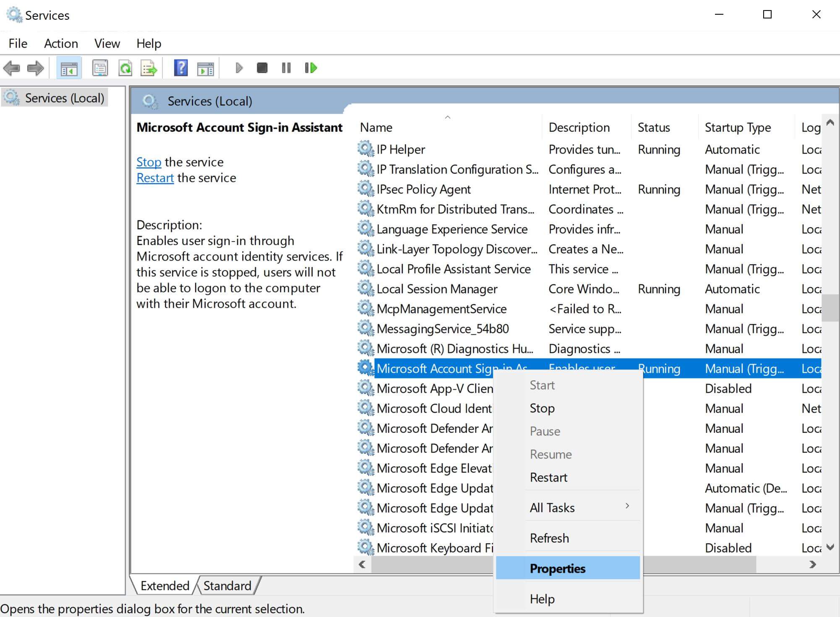
Task: Navigate back with the back arrow
Action: click(x=13, y=68)
